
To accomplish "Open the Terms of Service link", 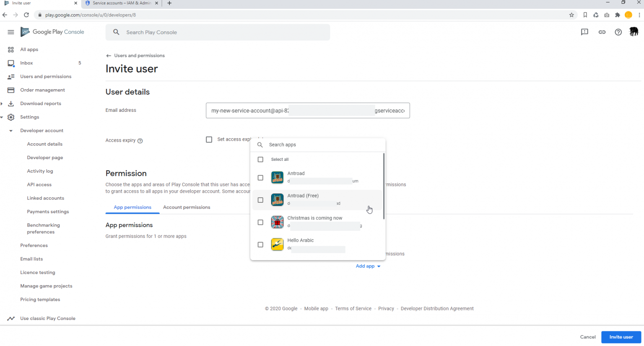I will coord(353,308).
